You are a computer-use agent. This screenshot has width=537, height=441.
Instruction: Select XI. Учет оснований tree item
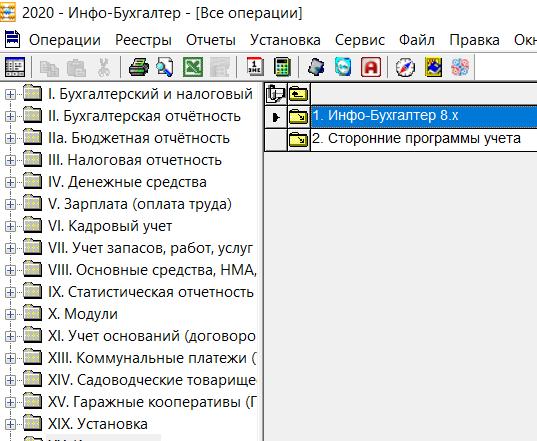tap(152, 336)
